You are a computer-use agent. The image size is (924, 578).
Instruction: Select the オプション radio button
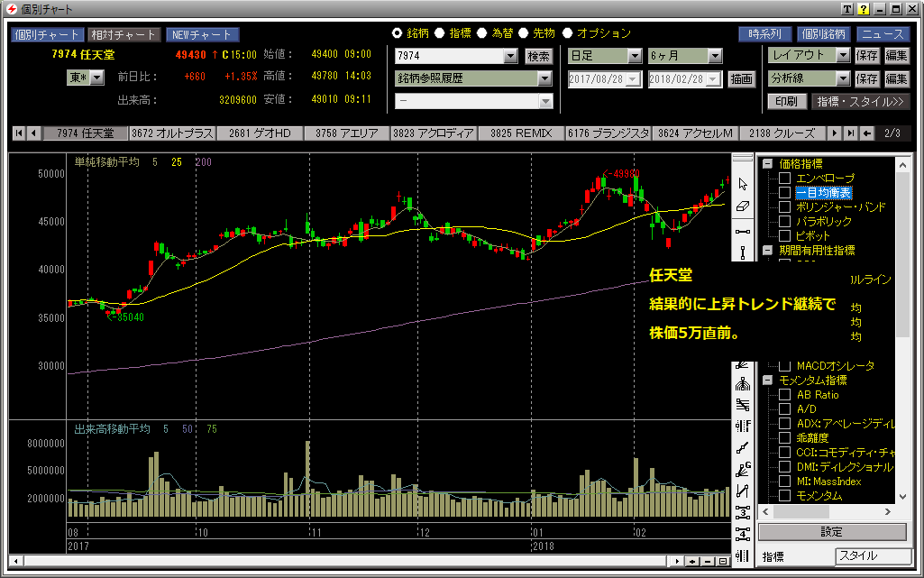click(568, 33)
